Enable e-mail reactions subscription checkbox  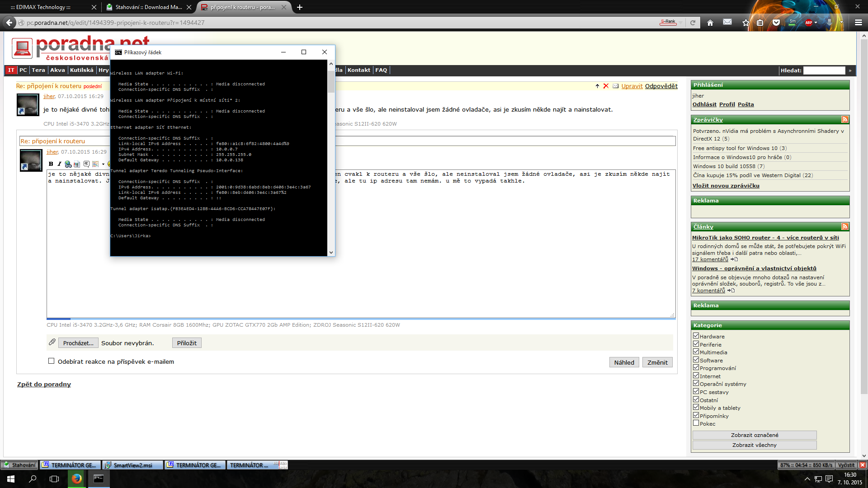click(x=52, y=361)
